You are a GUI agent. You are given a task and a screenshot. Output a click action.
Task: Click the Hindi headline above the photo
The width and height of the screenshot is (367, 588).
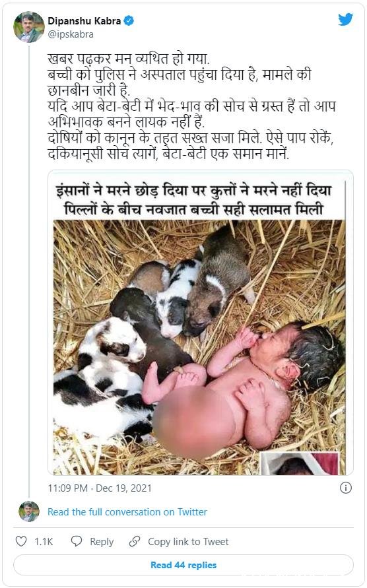click(x=193, y=200)
